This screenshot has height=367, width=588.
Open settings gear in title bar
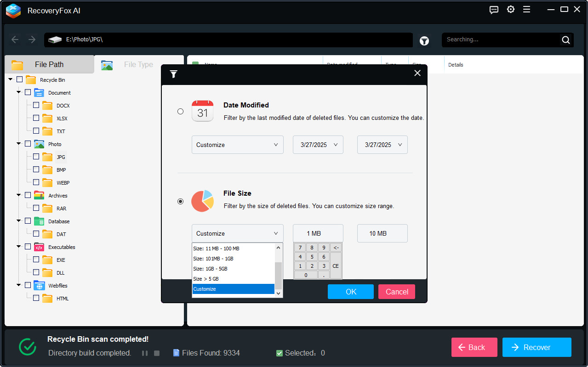[x=511, y=9]
